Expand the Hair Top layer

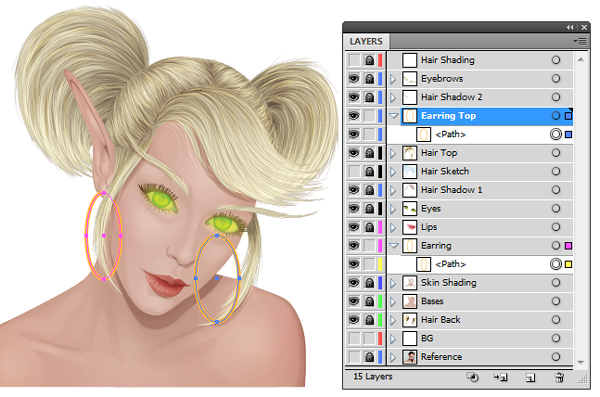(x=393, y=153)
